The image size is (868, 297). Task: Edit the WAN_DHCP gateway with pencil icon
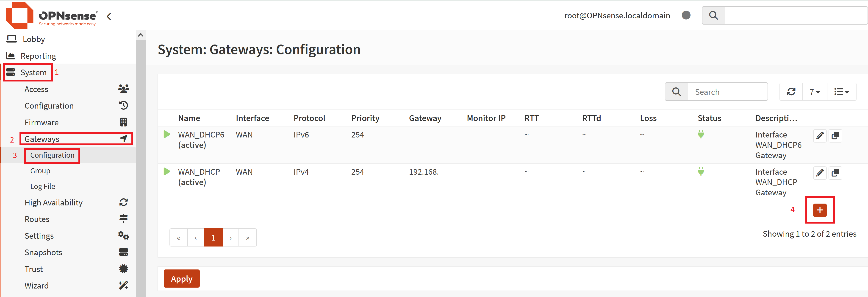click(819, 173)
